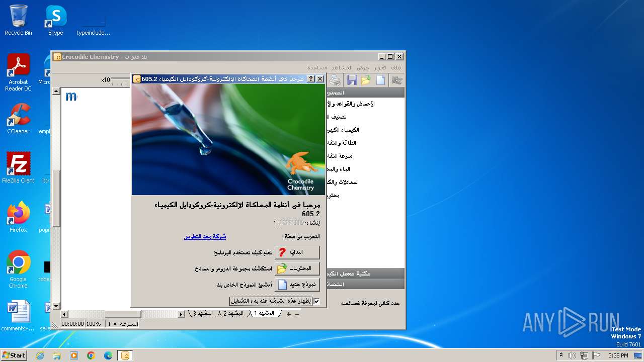
Task: Click the horizontal scrollbar thumb
Action: (123, 314)
